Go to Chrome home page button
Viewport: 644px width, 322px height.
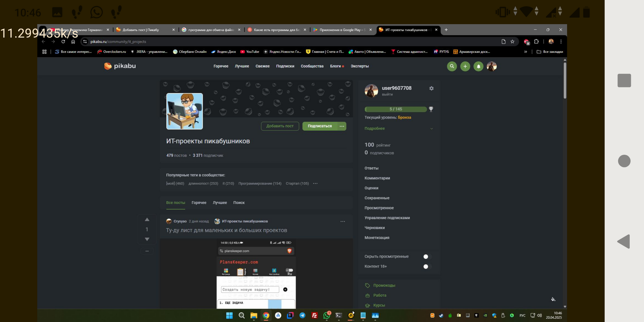click(73, 42)
